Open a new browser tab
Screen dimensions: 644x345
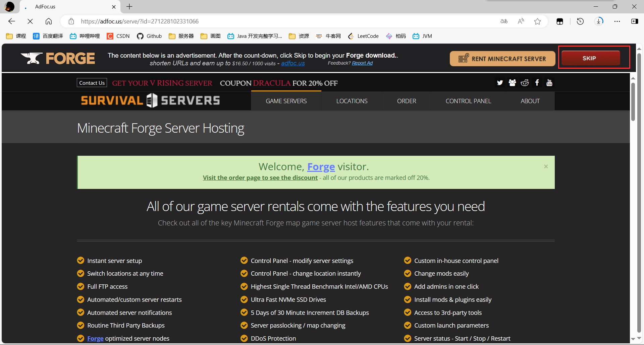coord(129,7)
